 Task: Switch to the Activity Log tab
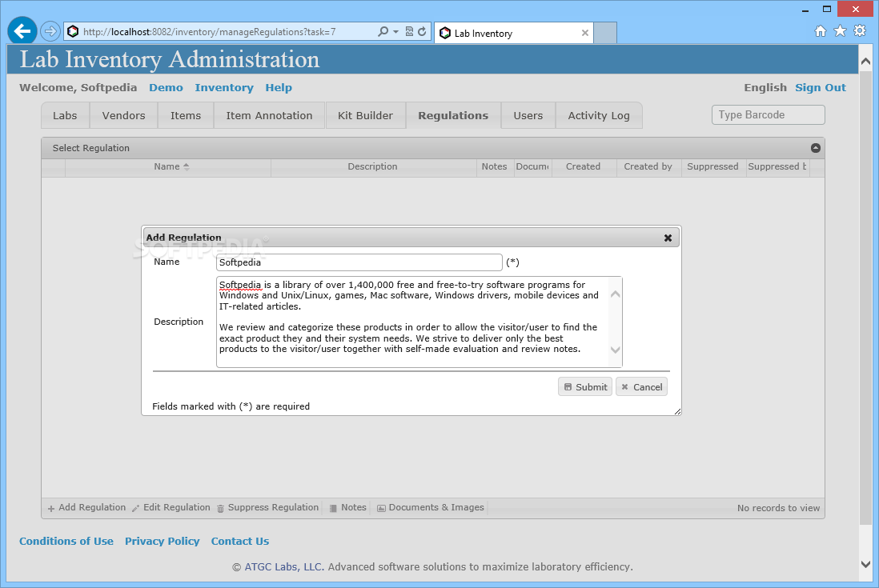click(x=599, y=115)
